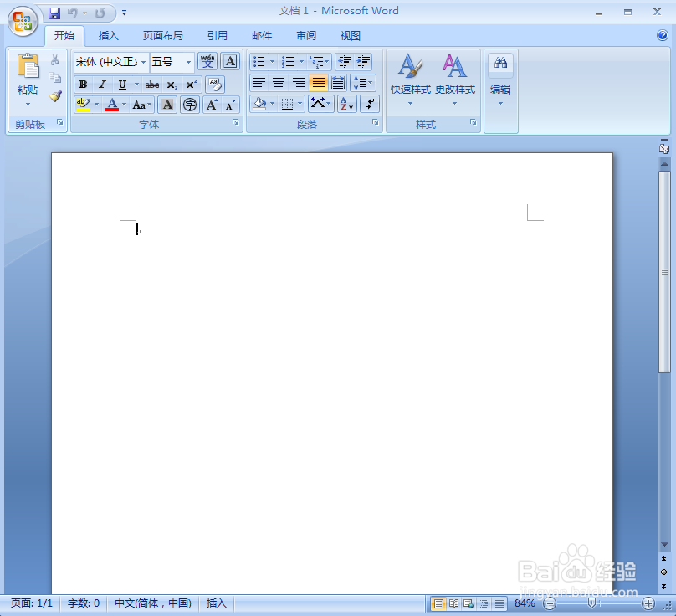This screenshot has width=676, height=616.
Task: Expand font color dropdown arrow
Action: pos(124,105)
